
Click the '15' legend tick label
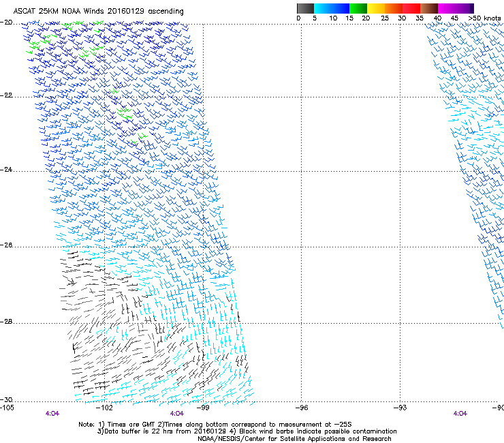349,18
